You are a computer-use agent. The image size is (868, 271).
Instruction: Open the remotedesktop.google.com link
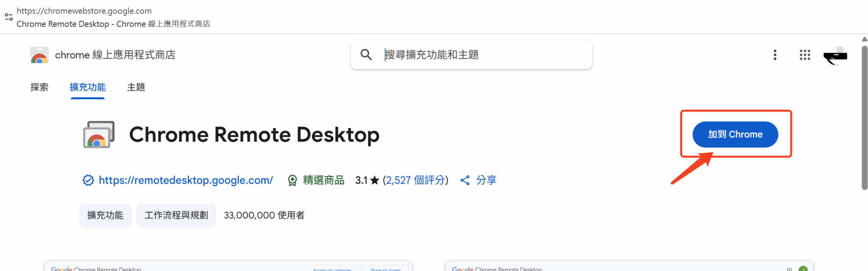186,180
